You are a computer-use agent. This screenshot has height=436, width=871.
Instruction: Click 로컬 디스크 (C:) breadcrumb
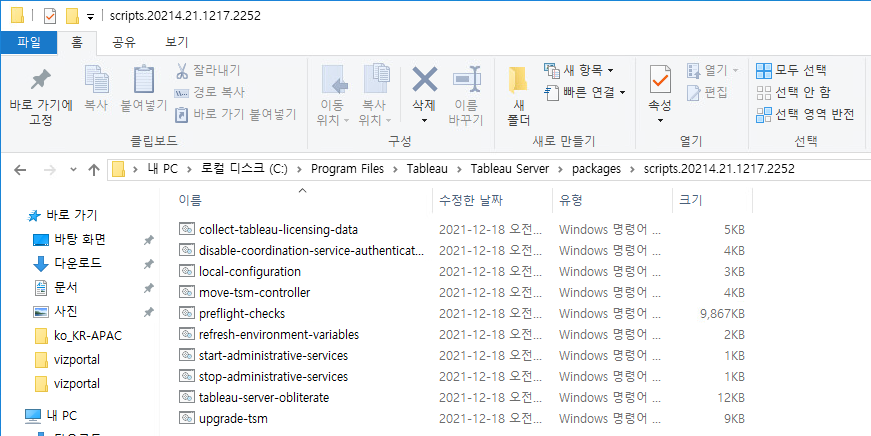pos(244,169)
